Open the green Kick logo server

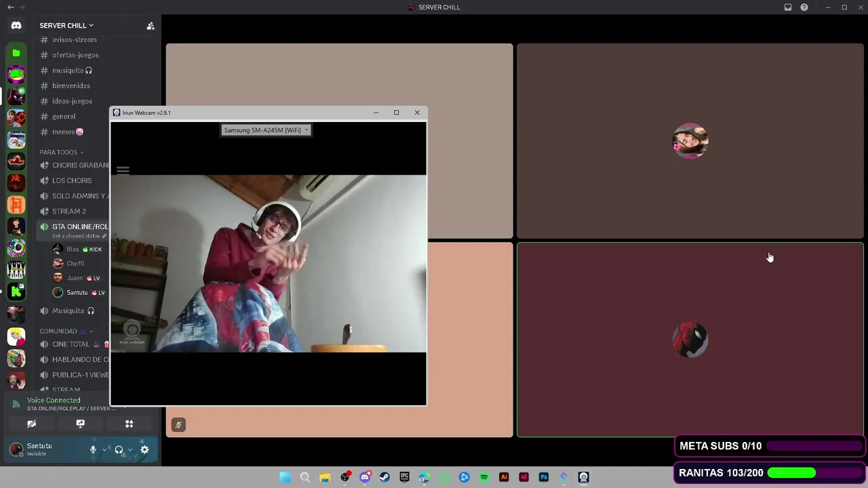(16, 292)
